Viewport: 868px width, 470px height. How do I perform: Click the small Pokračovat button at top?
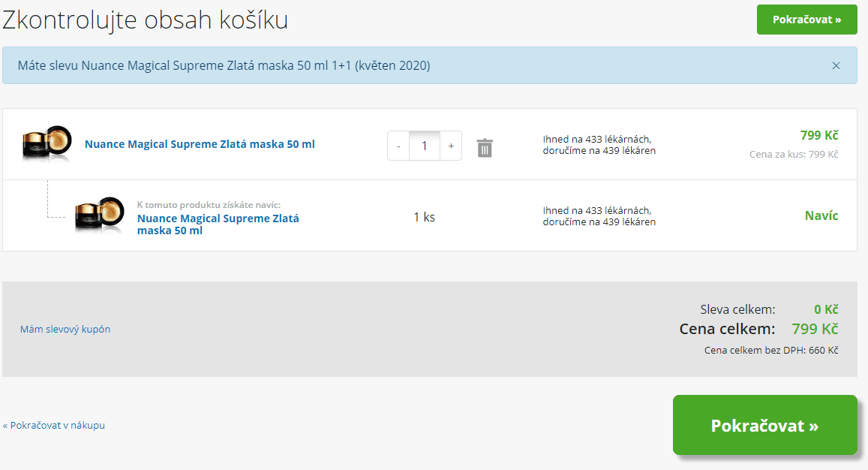click(806, 20)
